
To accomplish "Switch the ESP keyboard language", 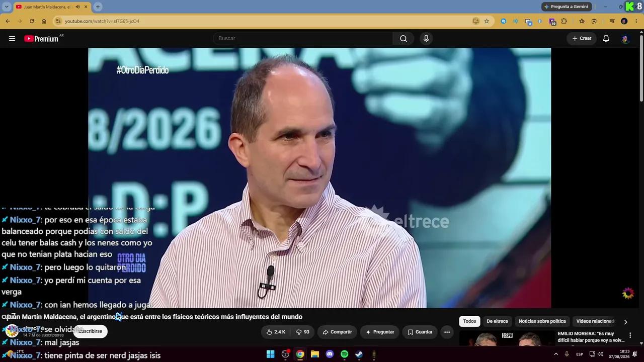I will coord(580,354).
